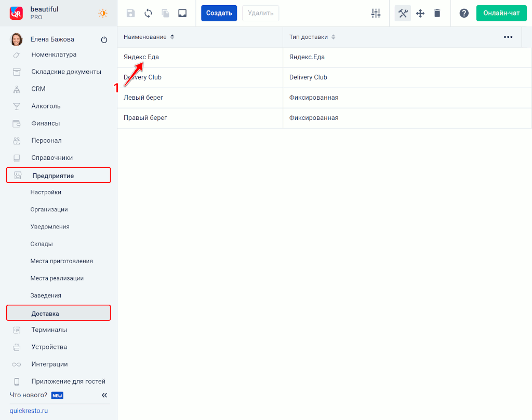Open Устройства menu section
The height and width of the screenshot is (420, 532).
pos(49,347)
